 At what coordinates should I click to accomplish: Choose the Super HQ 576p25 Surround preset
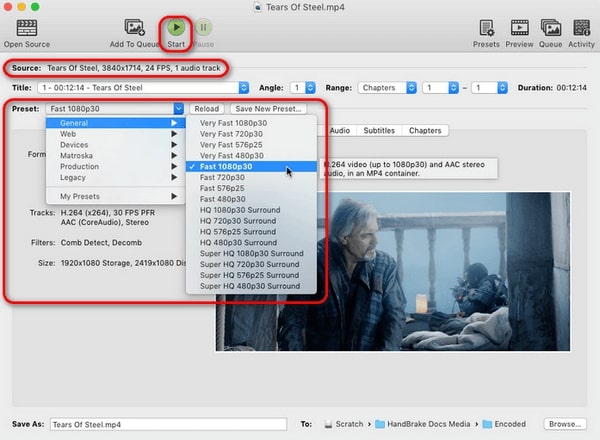pos(251,275)
